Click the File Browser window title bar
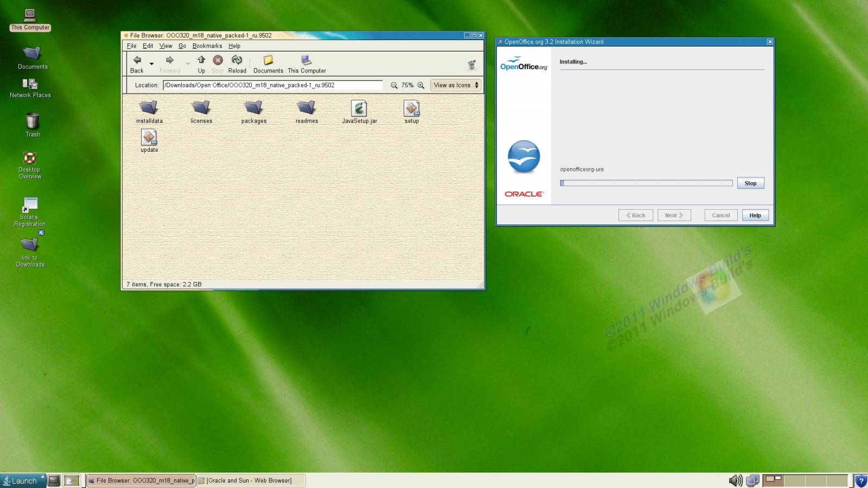This screenshot has width=868, height=488. (303, 35)
